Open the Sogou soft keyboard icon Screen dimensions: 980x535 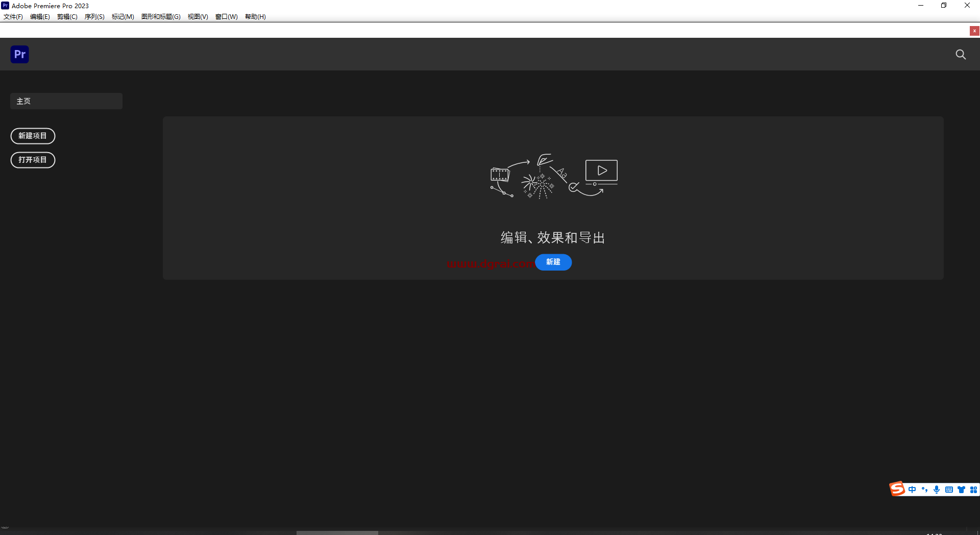949,490
